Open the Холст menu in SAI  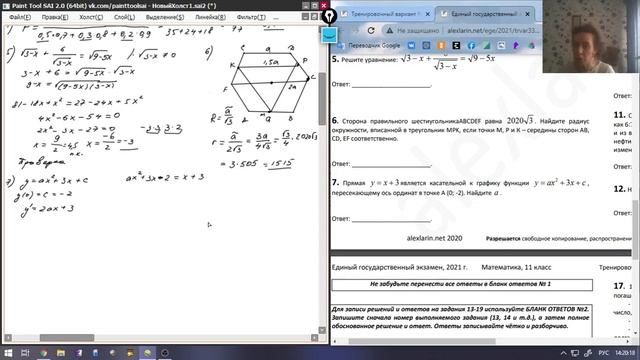coord(91,17)
